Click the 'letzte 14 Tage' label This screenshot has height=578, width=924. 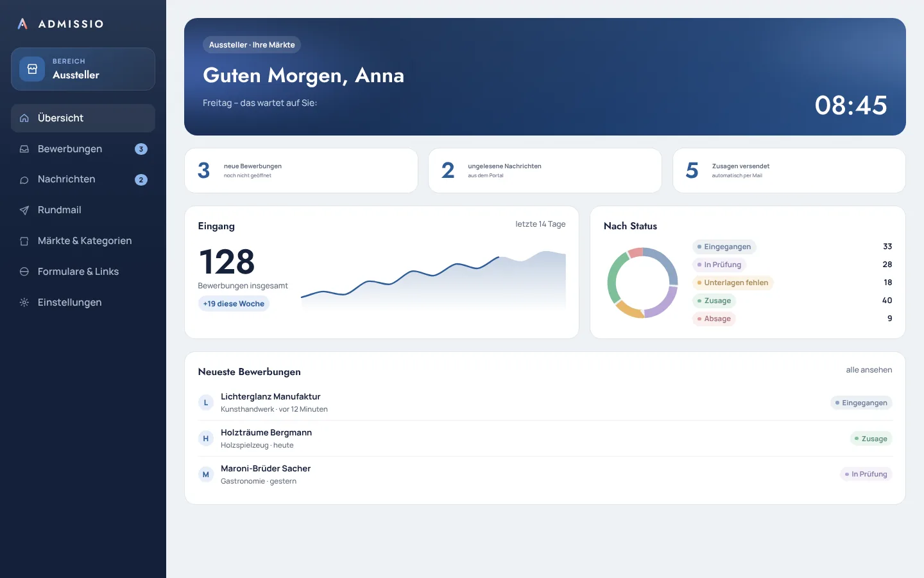tap(540, 224)
